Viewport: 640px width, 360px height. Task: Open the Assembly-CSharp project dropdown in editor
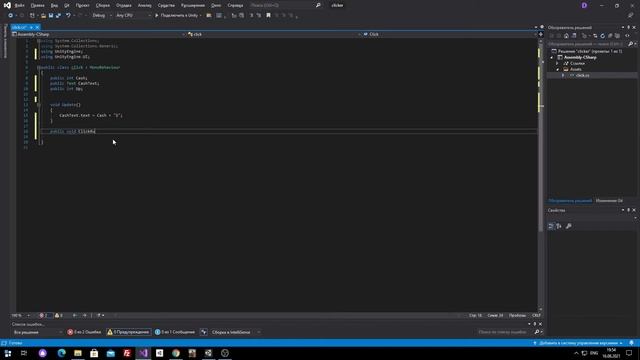click(99, 34)
